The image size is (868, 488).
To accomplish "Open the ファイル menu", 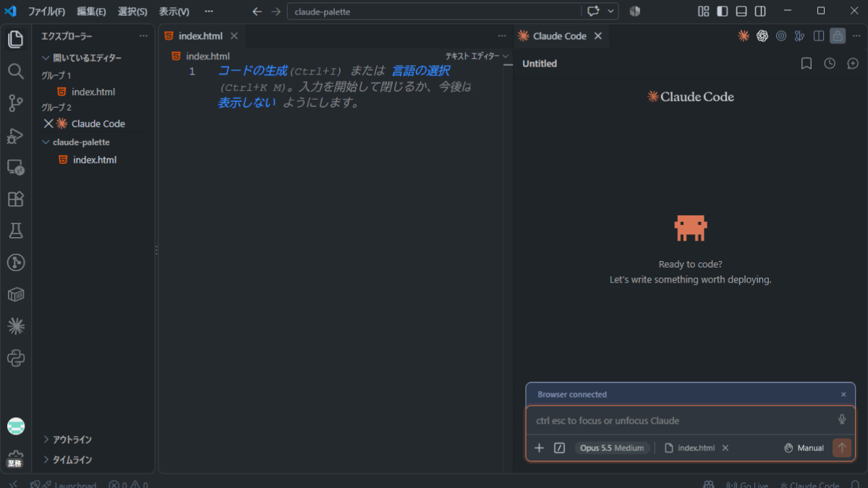I will (46, 12).
